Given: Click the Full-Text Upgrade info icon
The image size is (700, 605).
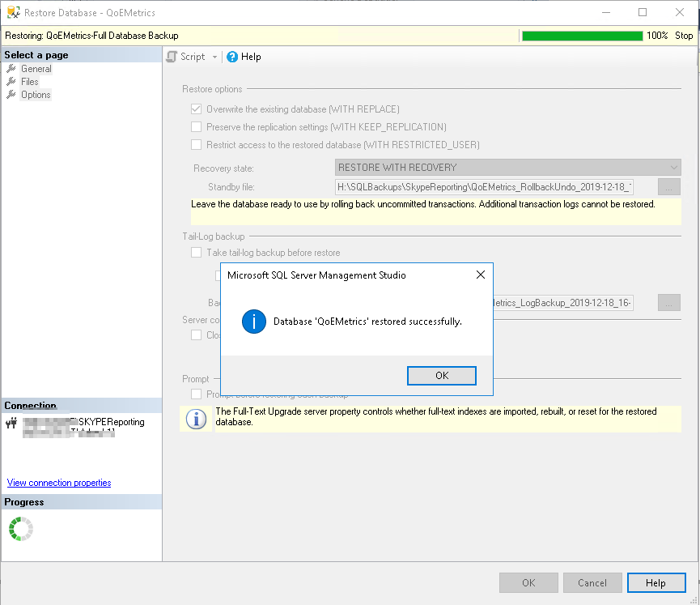Looking at the screenshot, I should [x=196, y=419].
